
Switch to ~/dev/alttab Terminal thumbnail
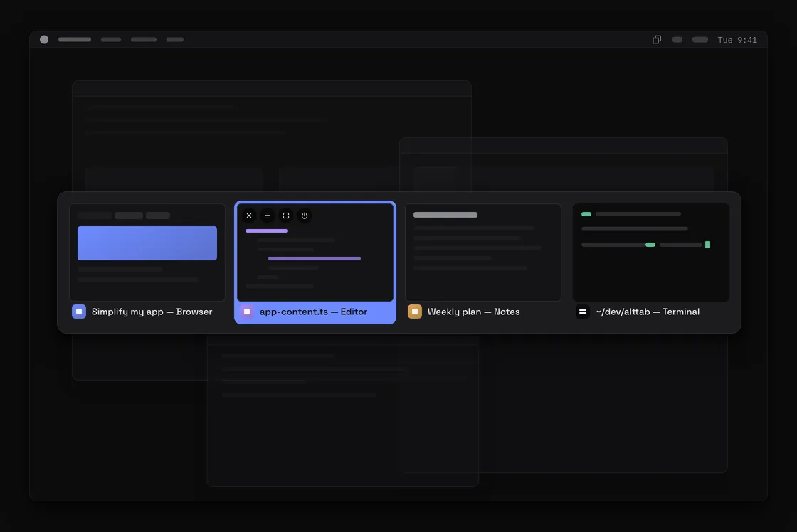pos(651,252)
